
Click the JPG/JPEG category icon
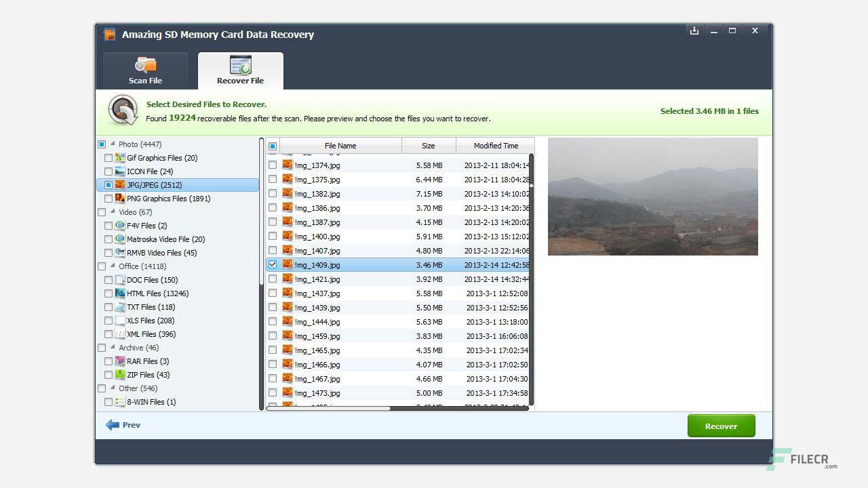click(120, 185)
